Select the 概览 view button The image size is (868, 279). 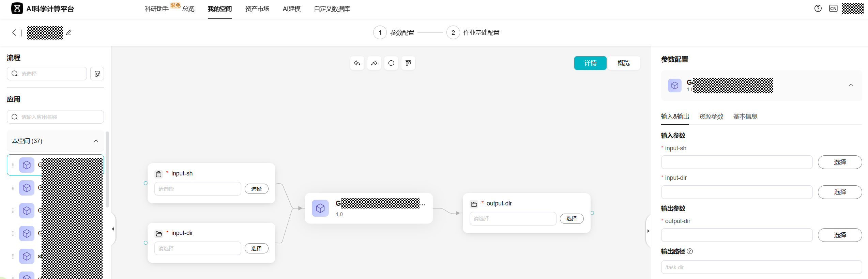[x=623, y=63]
